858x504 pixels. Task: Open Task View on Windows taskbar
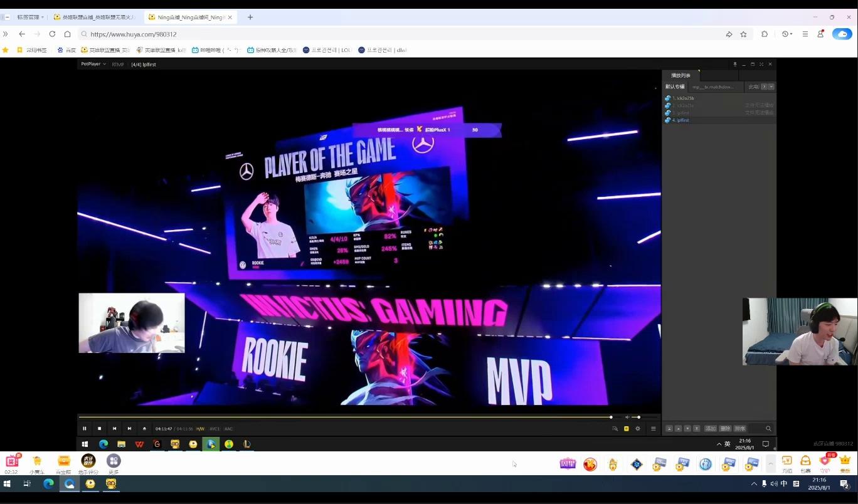coord(27,484)
